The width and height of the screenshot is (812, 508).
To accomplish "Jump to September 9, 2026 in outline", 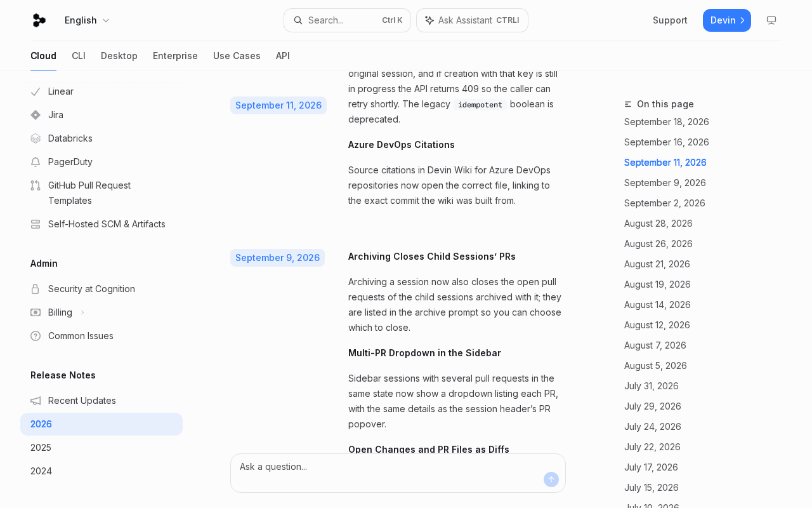I will [x=665, y=183].
